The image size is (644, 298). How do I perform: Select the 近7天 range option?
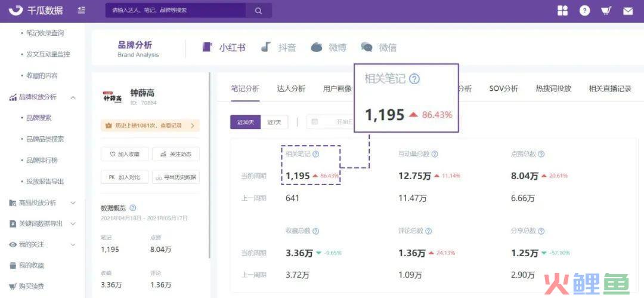274,122
